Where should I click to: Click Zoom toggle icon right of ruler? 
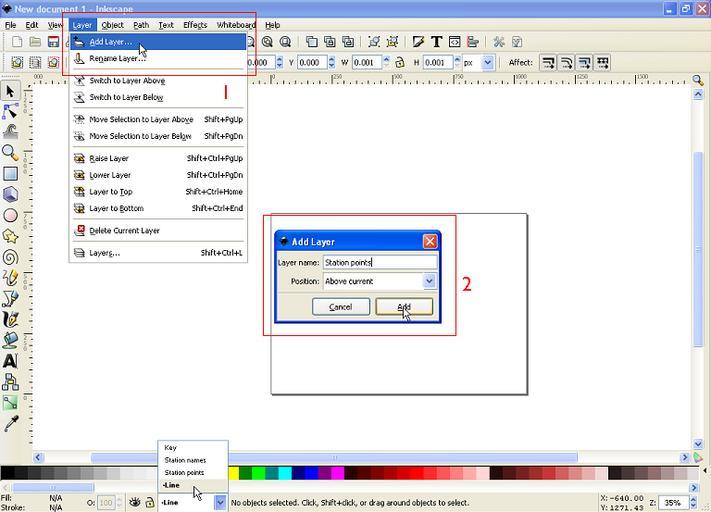[x=698, y=80]
